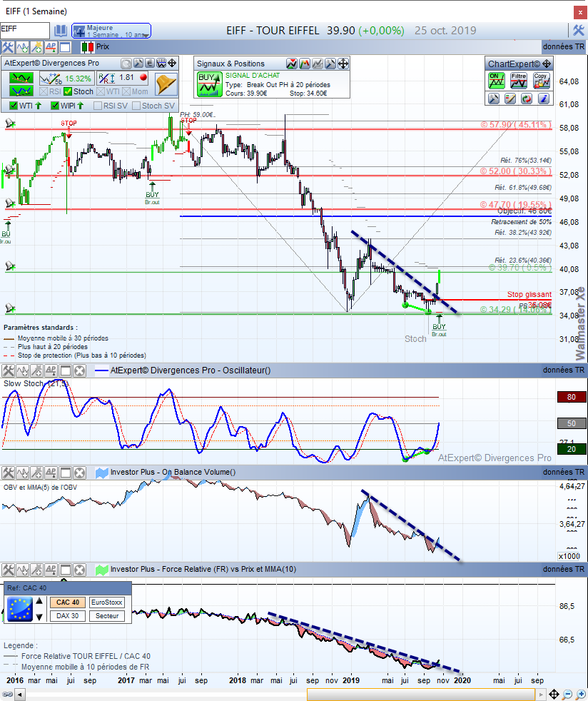Click the BUY signal icon
The image size is (588, 701).
[210, 84]
